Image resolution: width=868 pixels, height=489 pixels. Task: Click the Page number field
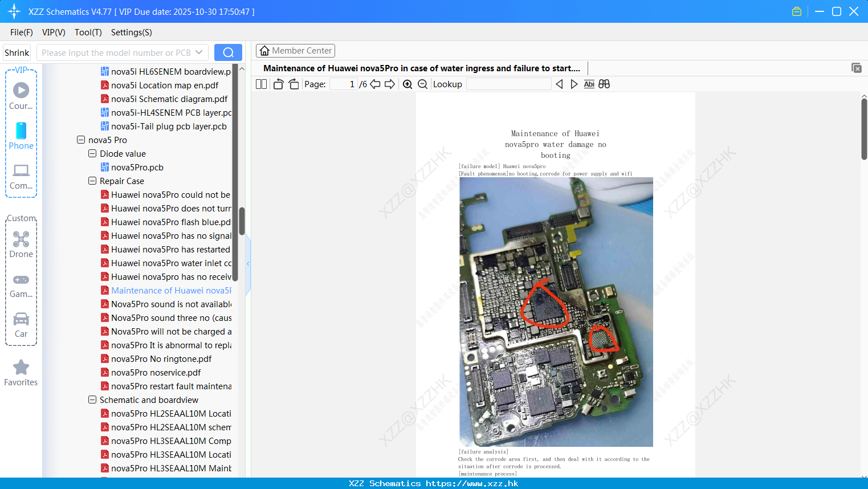[344, 84]
